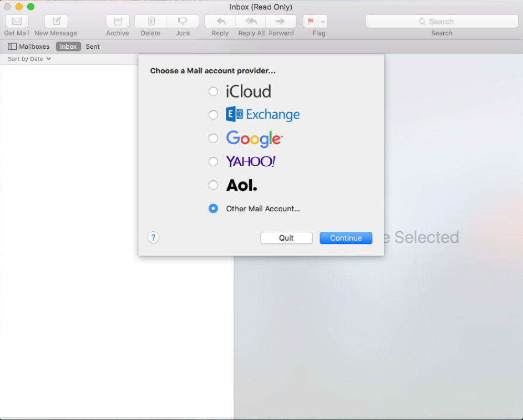The height and width of the screenshot is (420, 523).
Task: Click the Exchange logo
Action: point(263,114)
